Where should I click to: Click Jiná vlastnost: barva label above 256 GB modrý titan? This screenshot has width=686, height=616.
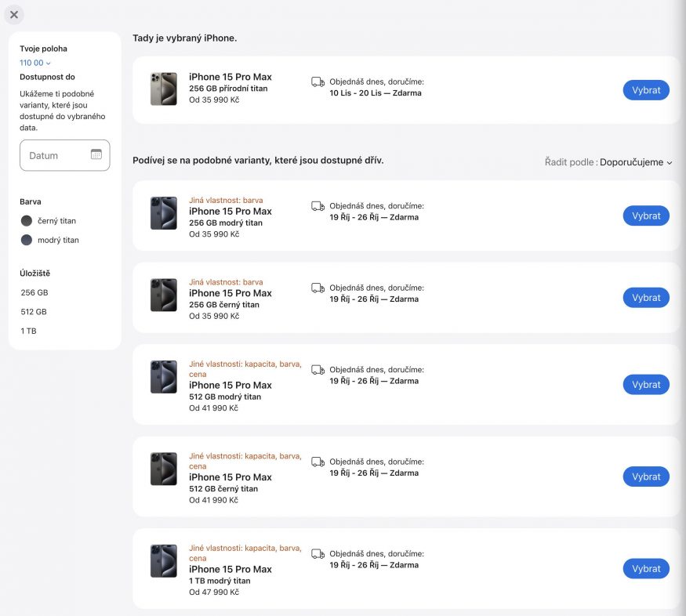226,200
